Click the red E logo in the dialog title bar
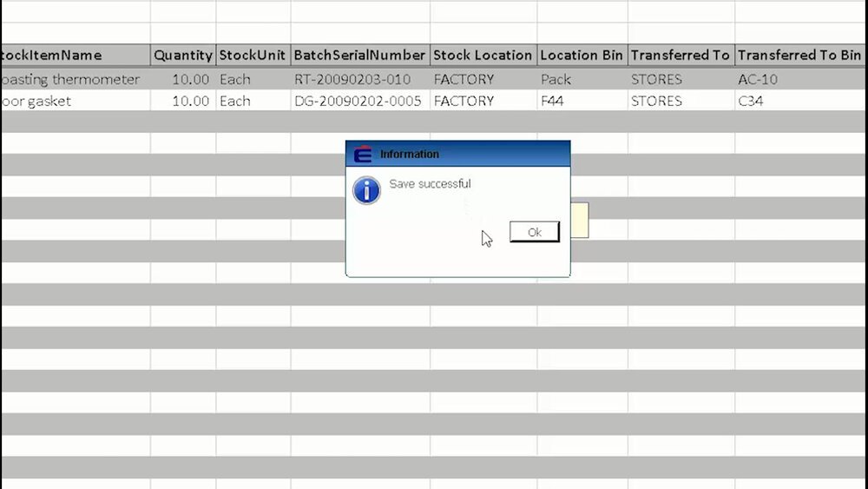The height and width of the screenshot is (489, 868). click(x=363, y=154)
